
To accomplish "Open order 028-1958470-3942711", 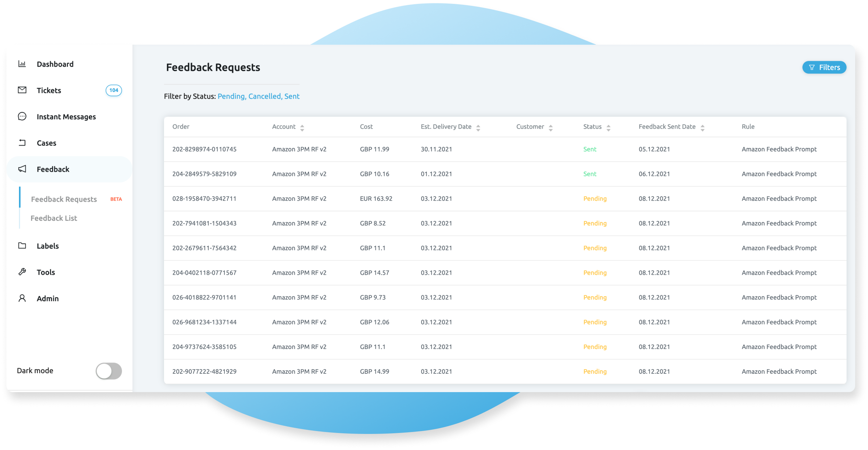I will 205,198.
